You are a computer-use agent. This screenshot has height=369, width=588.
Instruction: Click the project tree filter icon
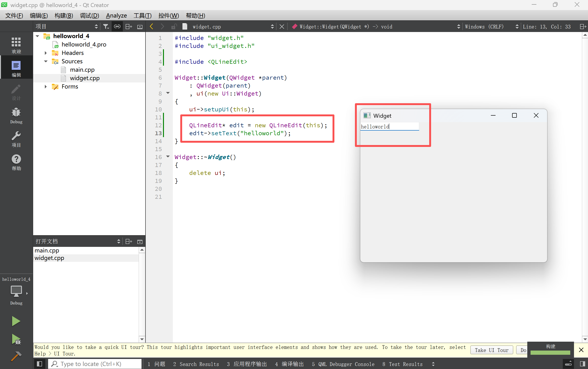106,27
